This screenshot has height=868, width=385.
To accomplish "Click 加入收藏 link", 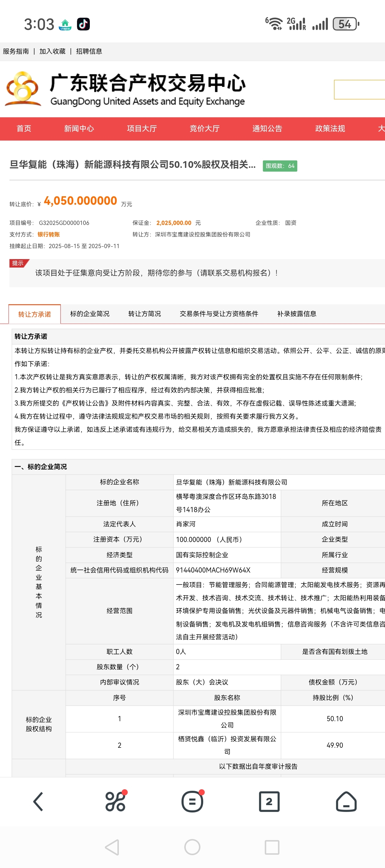I will pos(52,51).
